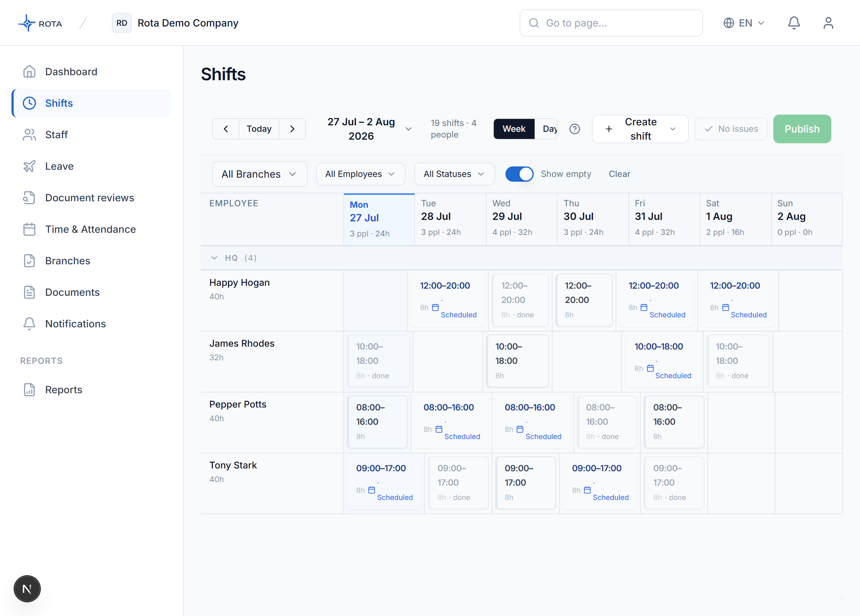The width and height of the screenshot is (860, 616).
Task: Open Happy Hogan Thursday 12:00–20:00 shift
Action: tap(584, 300)
